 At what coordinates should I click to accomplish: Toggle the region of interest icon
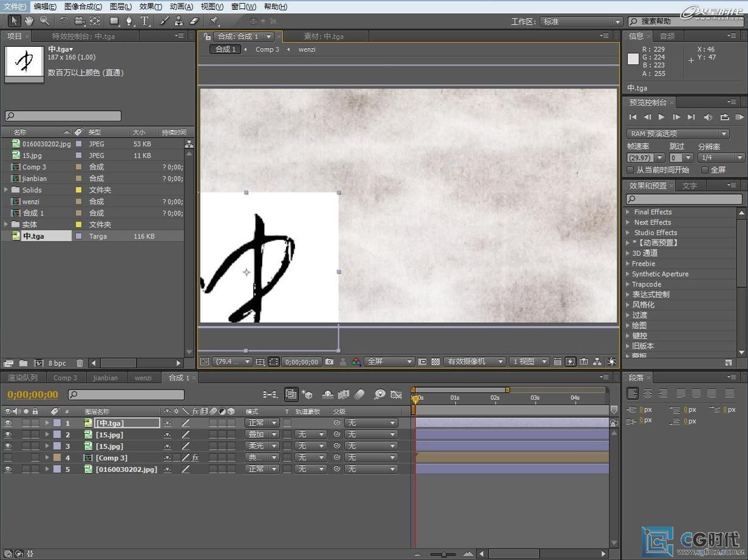[423, 362]
